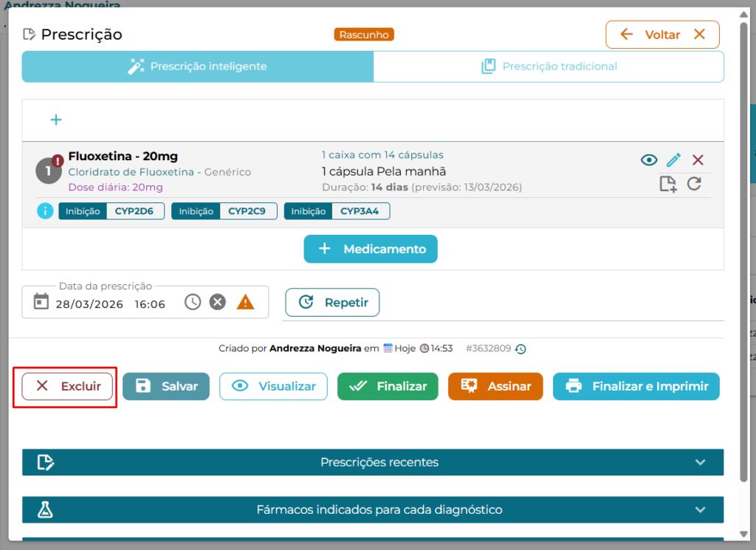Viewport: 756px width, 550px height.
Task: Click the plus icon above Fluoxetina
Action: point(56,120)
